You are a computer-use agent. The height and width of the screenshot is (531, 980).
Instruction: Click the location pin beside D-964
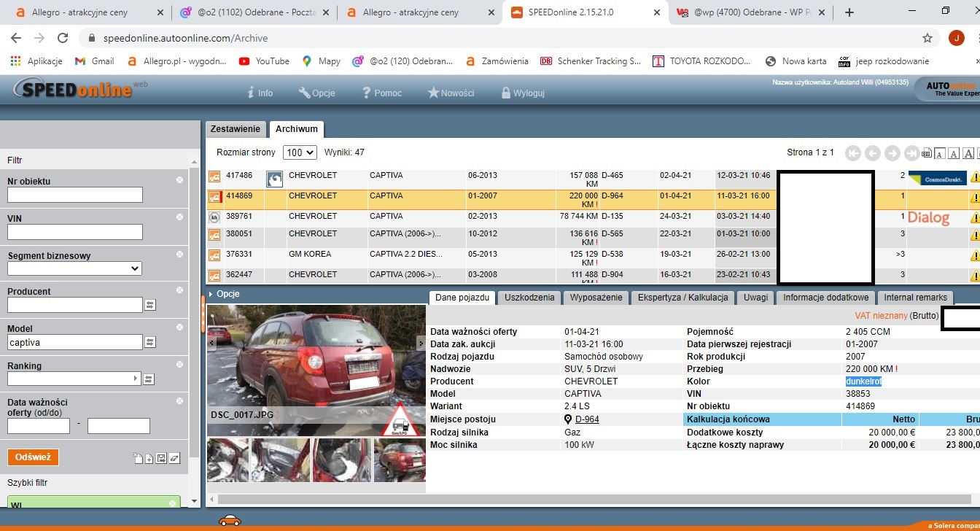click(x=569, y=419)
